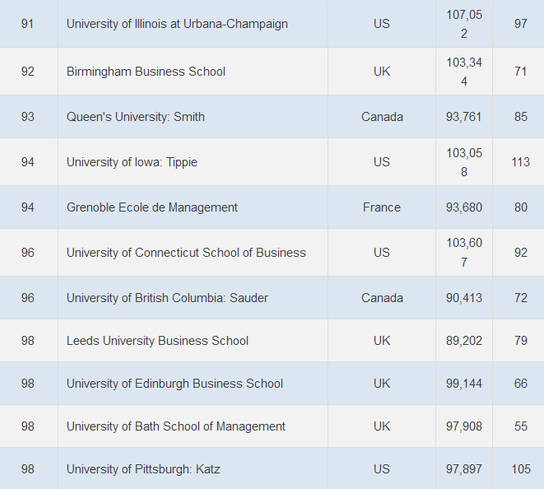Click France country cell
The width and height of the screenshot is (544, 490).
point(382,208)
